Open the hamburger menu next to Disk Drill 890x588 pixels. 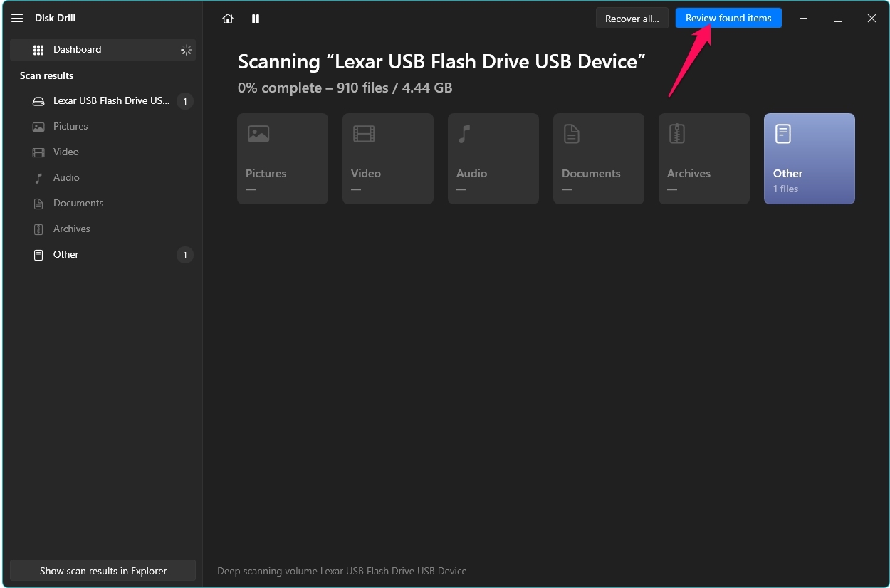coord(17,18)
